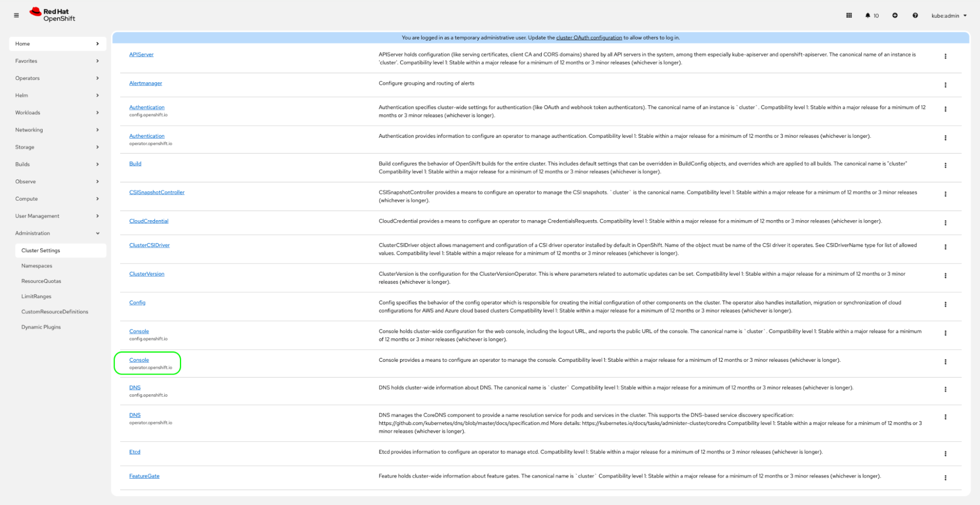Expand the Workloads navigation section
The width and height of the screenshot is (980, 505).
(x=57, y=113)
